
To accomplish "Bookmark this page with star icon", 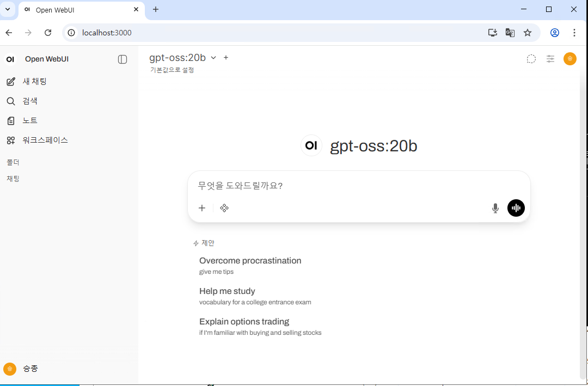I will coord(527,33).
